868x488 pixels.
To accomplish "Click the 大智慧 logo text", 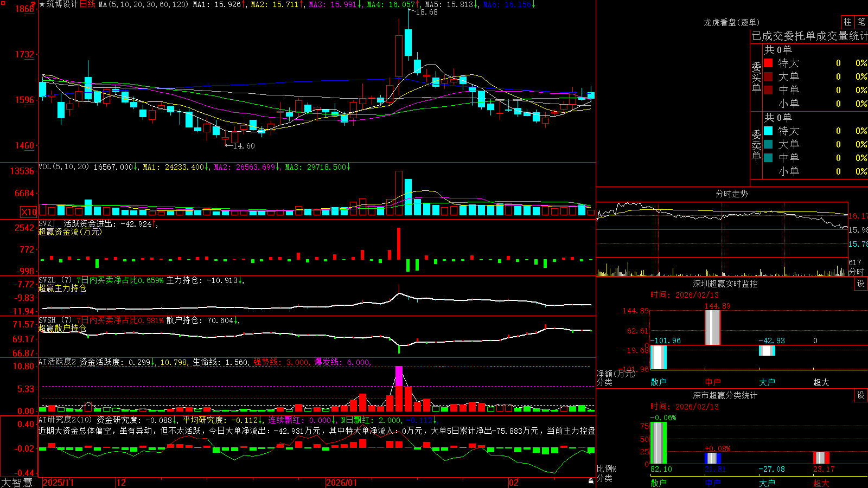I will tap(17, 482).
